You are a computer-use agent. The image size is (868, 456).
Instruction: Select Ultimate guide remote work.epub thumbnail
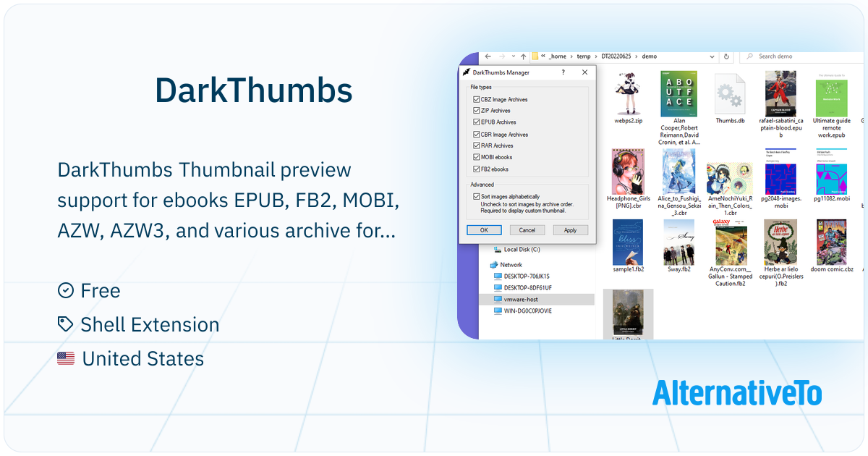coord(831,94)
